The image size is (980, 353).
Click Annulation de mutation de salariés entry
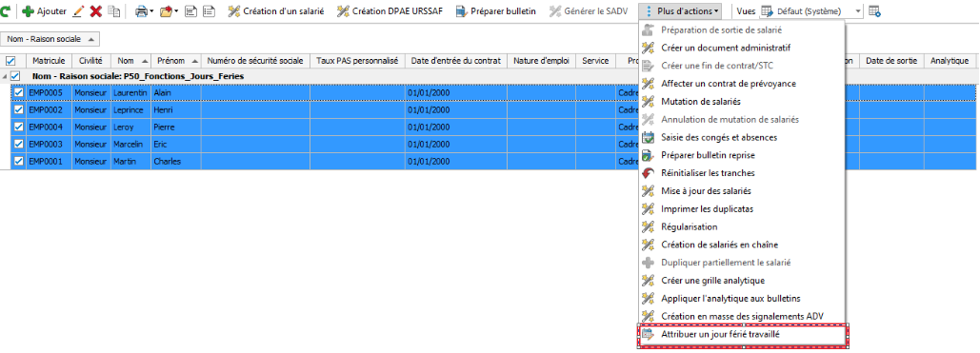pos(741,119)
